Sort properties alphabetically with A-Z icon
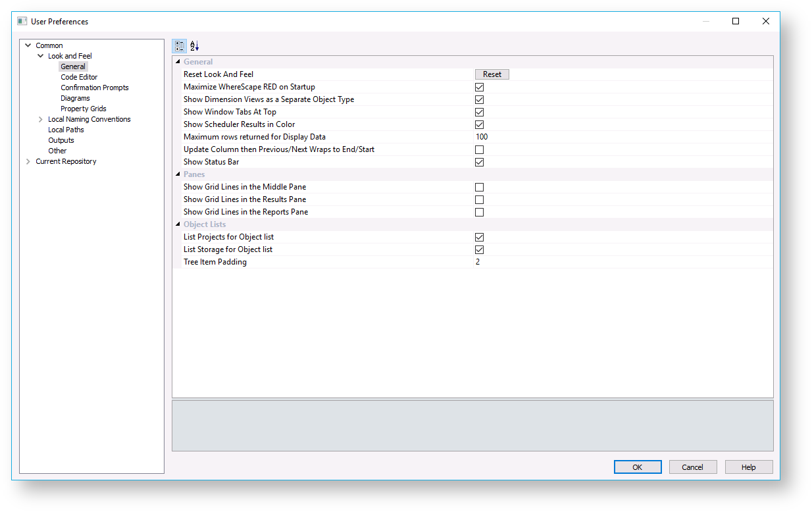Image resolution: width=812 pixels, height=512 pixels. [194, 46]
